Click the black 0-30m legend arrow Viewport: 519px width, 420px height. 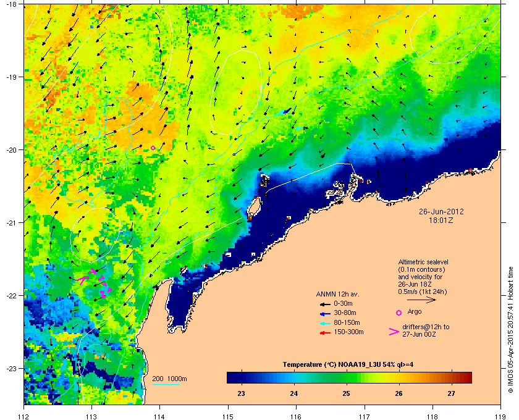point(325,304)
